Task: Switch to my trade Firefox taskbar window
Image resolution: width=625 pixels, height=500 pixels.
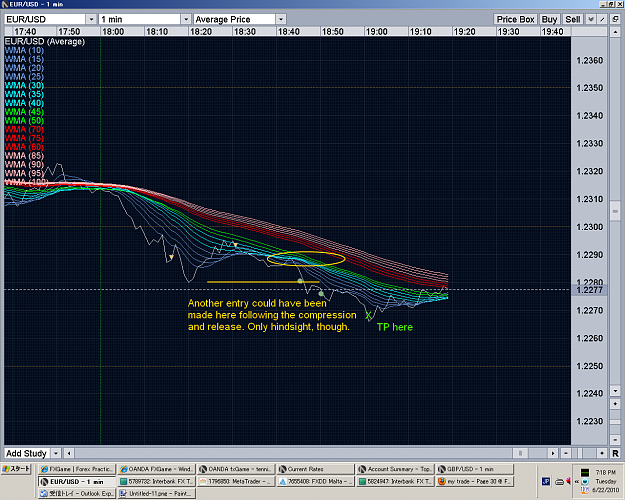Action: [474, 481]
